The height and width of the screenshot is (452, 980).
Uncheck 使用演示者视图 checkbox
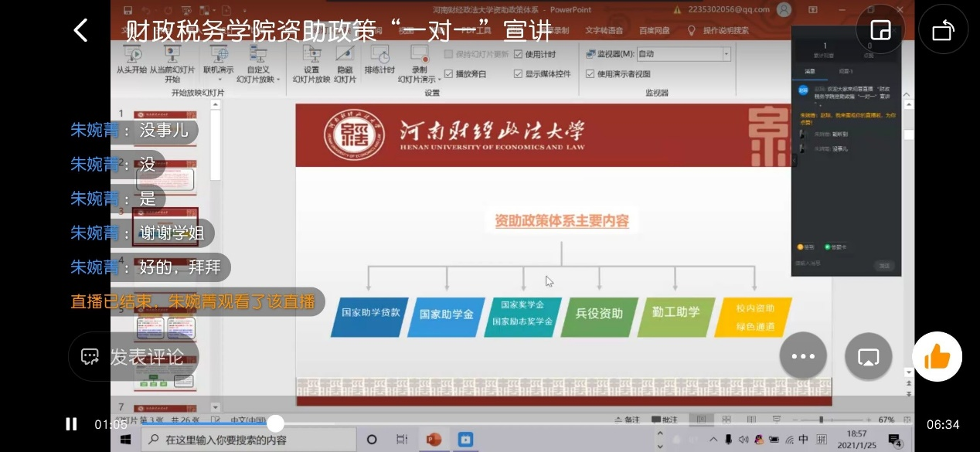pos(590,74)
